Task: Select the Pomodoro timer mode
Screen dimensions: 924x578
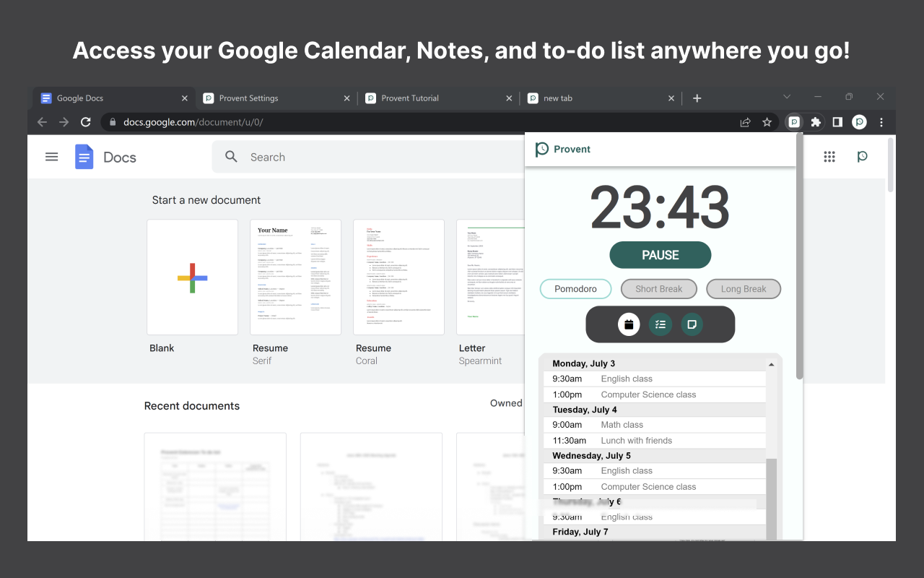Action: click(x=575, y=289)
